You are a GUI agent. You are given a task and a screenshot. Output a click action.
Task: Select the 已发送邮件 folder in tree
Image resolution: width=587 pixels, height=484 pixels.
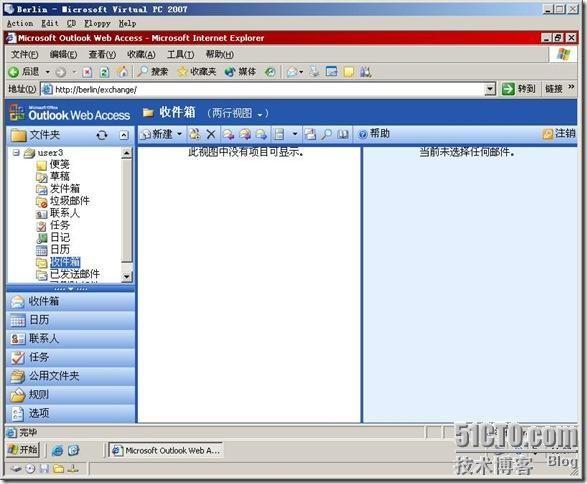coord(74,274)
